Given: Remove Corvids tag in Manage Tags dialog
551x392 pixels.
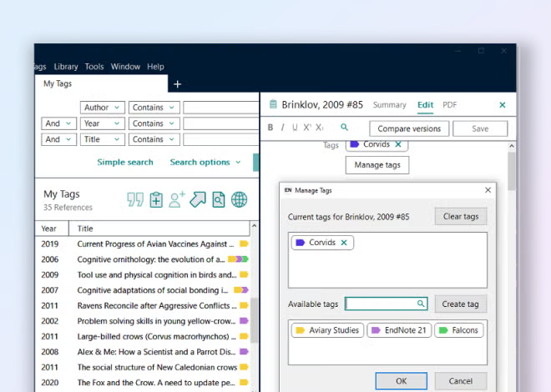Looking at the screenshot, I should coord(344,243).
